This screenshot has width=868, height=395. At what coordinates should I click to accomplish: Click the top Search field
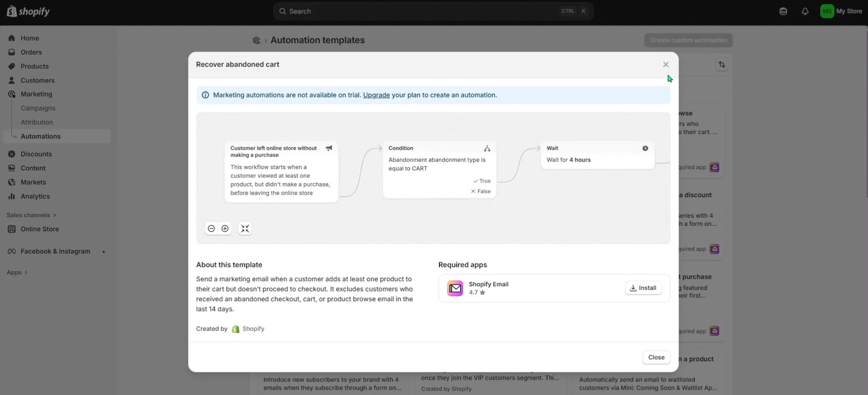[x=433, y=11]
